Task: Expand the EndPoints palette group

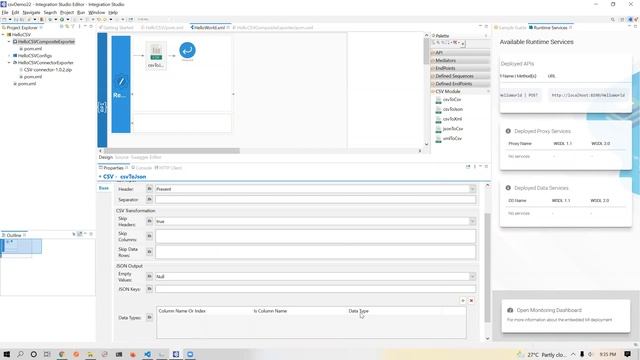Action: point(460,68)
